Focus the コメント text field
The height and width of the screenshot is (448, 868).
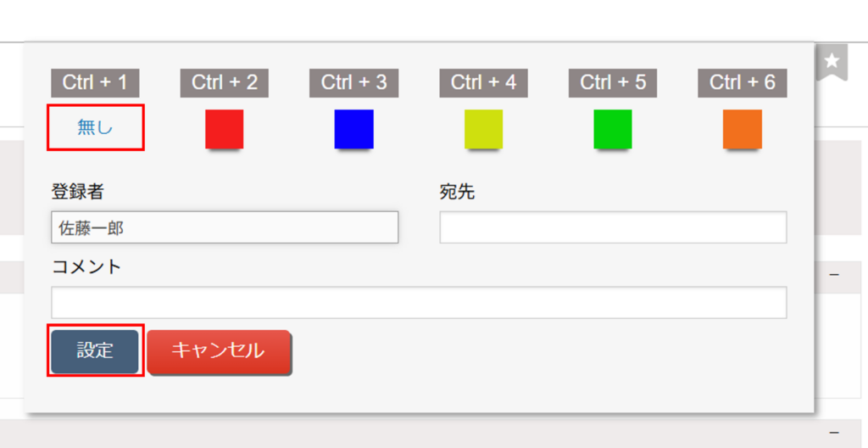(419, 303)
